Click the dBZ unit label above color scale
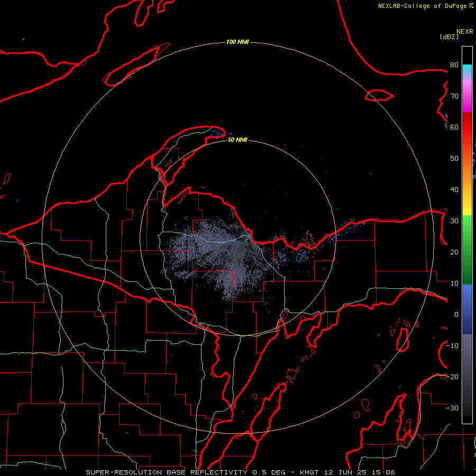The width and height of the screenshot is (476, 476). (449, 36)
